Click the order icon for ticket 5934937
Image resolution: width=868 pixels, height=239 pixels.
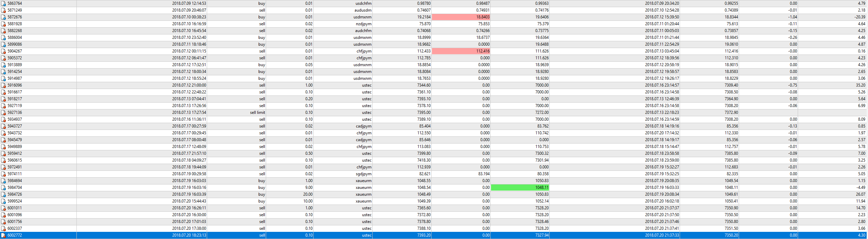pyautogui.click(x=3, y=119)
